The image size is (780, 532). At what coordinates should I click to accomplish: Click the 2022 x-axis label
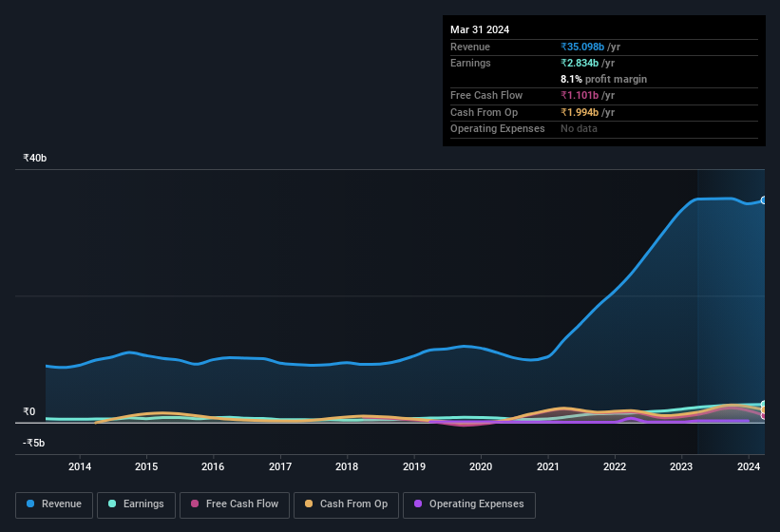pyautogui.click(x=615, y=466)
